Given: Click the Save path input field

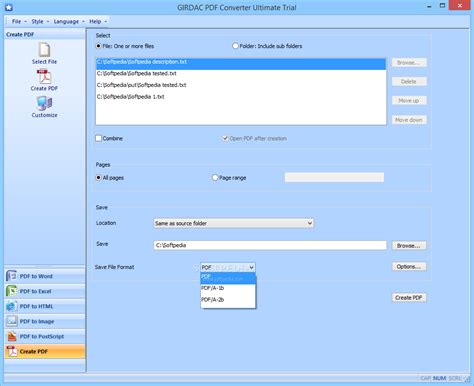Looking at the screenshot, I should tap(270, 245).
